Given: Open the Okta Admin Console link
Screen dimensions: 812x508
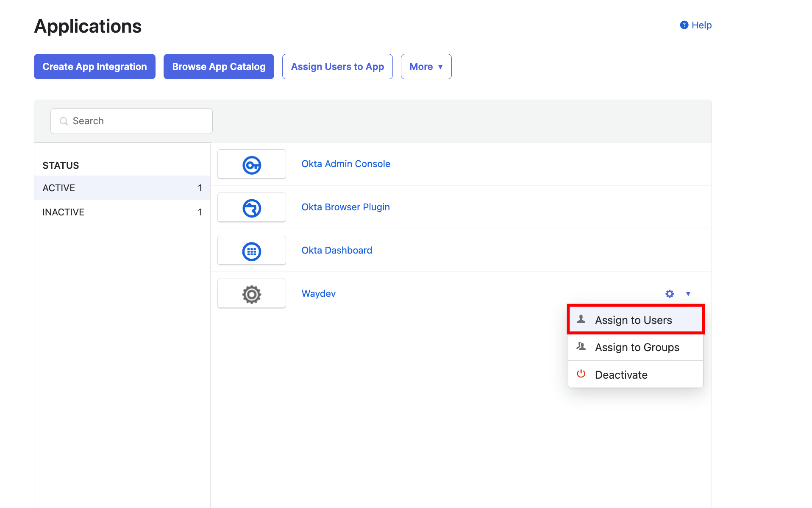Looking at the screenshot, I should coord(346,164).
